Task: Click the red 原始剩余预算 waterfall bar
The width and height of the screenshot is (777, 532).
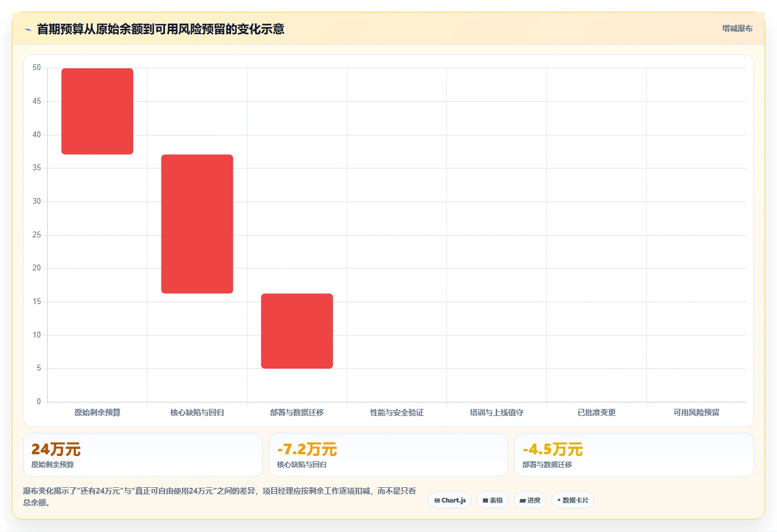Action: (x=97, y=111)
